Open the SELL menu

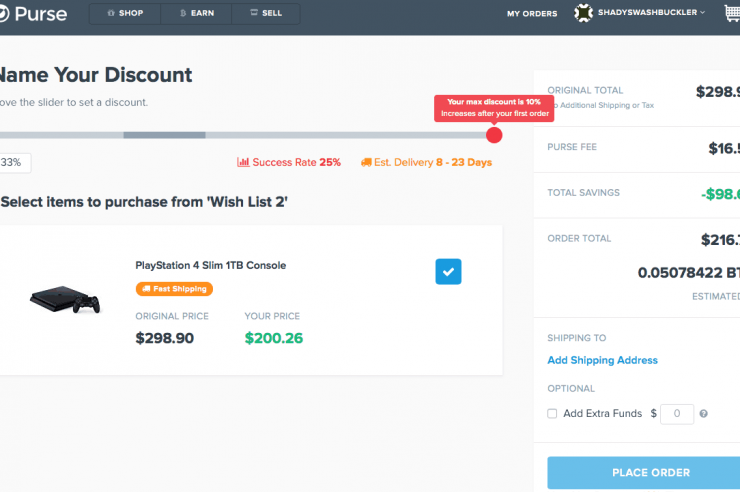click(x=266, y=13)
